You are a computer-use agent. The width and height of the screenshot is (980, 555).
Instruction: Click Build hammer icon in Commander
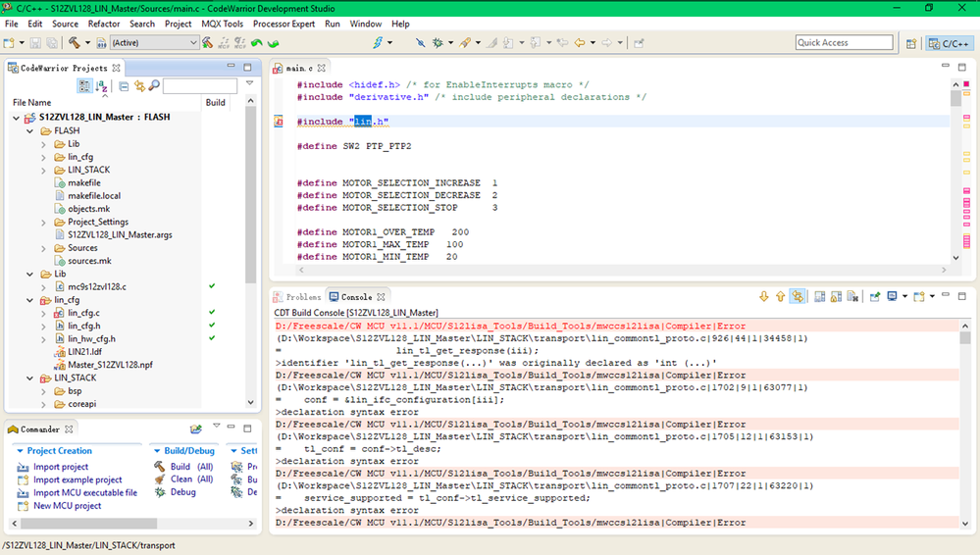pos(160,466)
